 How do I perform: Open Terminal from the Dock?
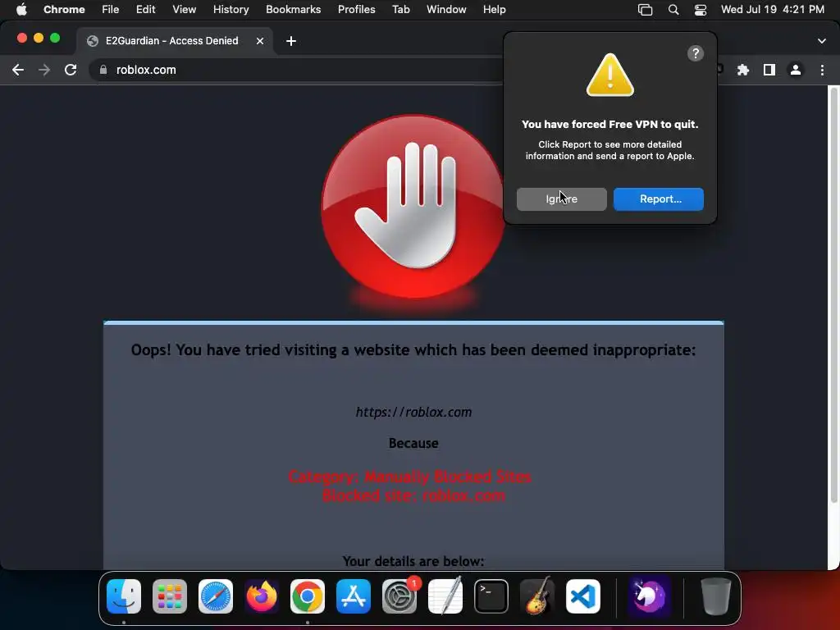(491, 596)
